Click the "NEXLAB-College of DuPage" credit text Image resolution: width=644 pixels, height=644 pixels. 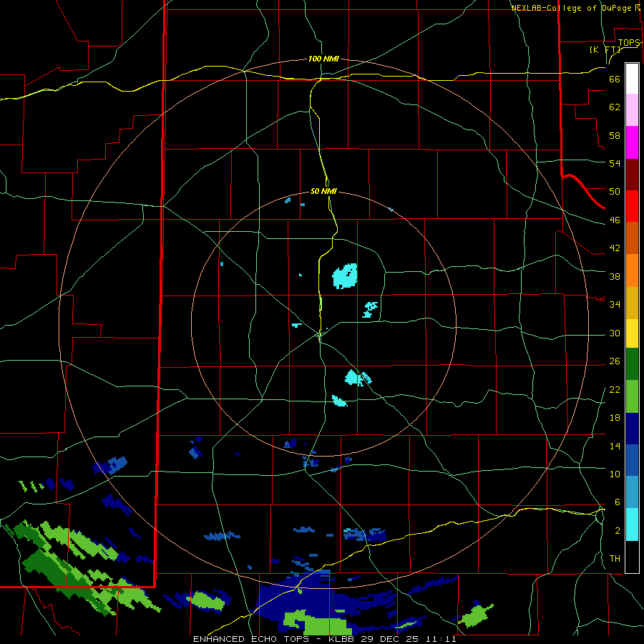pyautogui.click(x=571, y=8)
